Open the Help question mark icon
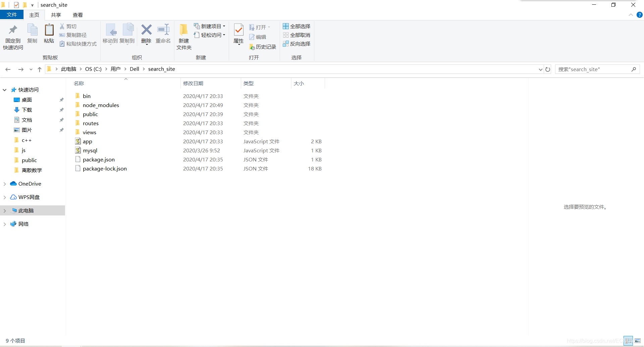644x347 pixels. [x=640, y=15]
